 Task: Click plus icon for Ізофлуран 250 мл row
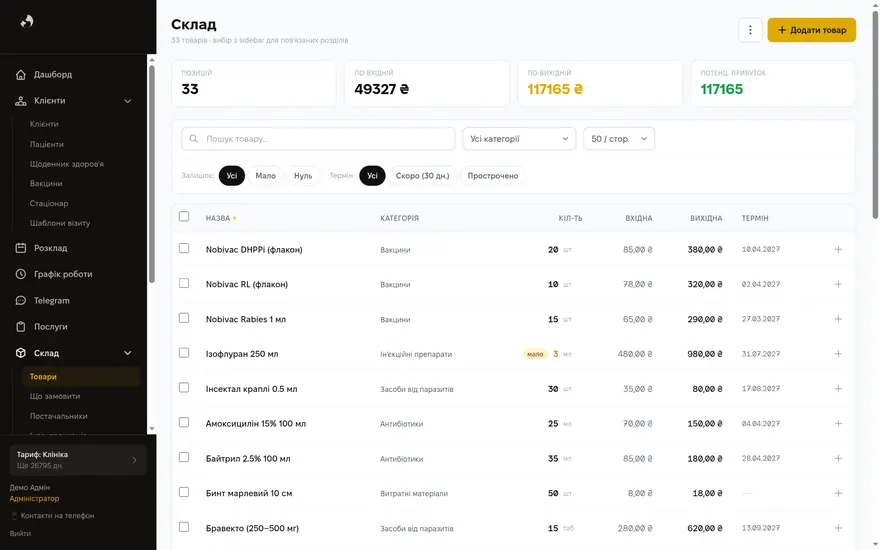pyautogui.click(x=838, y=354)
